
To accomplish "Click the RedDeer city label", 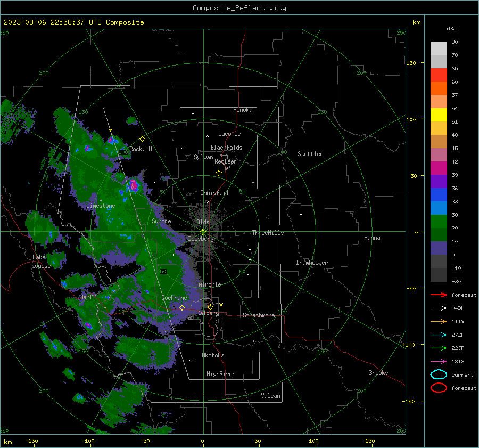I will pyautogui.click(x=226, y=161).
